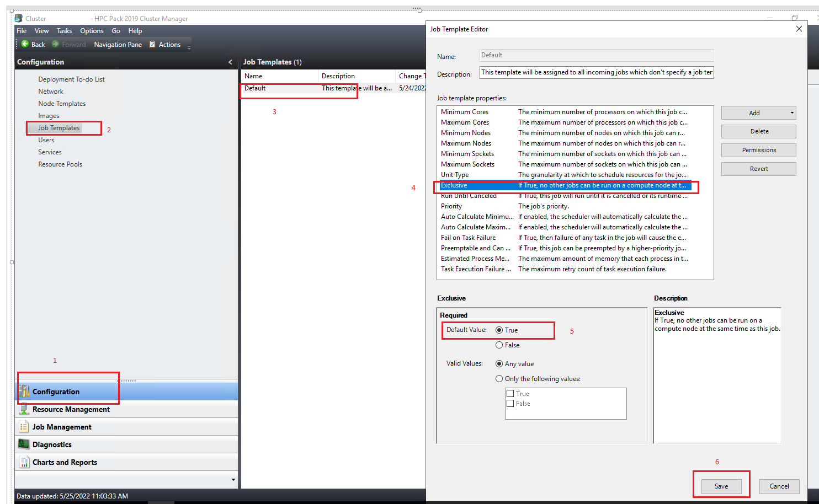Select the Maximum Cores property row

click(x=564, y=122)
